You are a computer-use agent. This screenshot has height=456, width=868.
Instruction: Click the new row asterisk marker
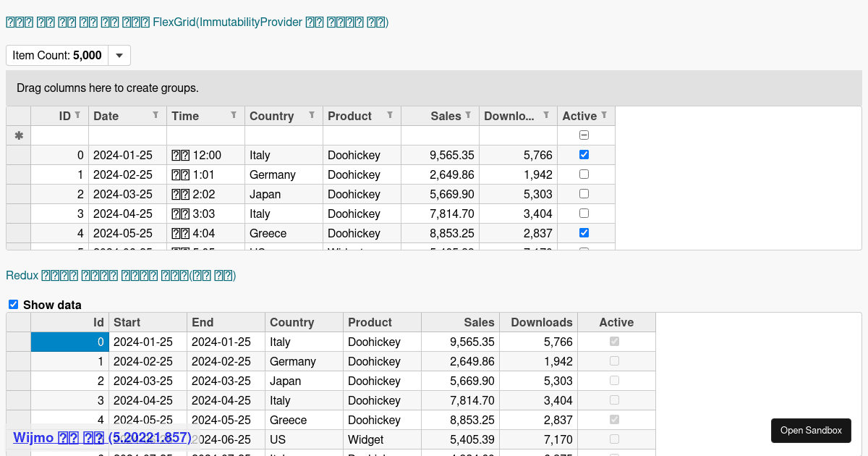(18, 135)
